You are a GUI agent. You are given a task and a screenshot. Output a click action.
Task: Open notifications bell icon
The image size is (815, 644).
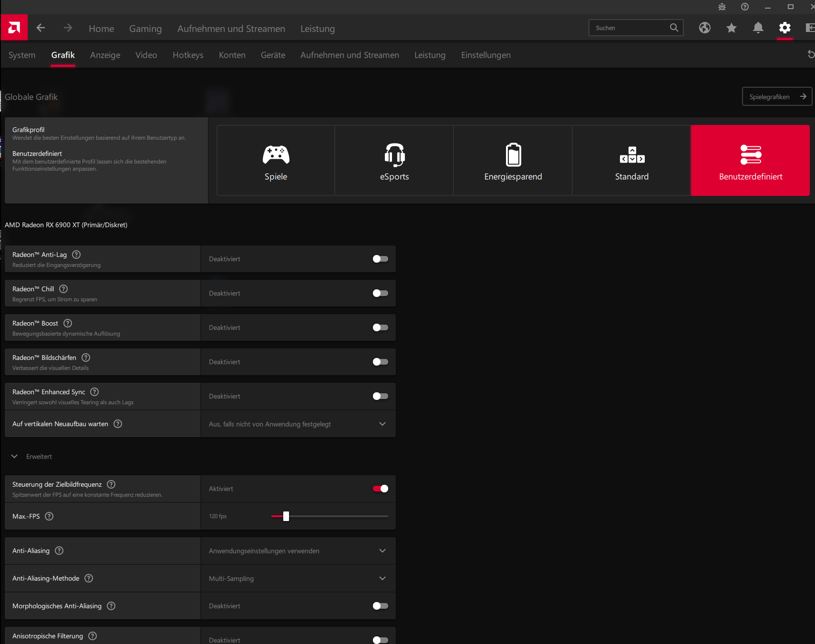[x=758, y=28]
